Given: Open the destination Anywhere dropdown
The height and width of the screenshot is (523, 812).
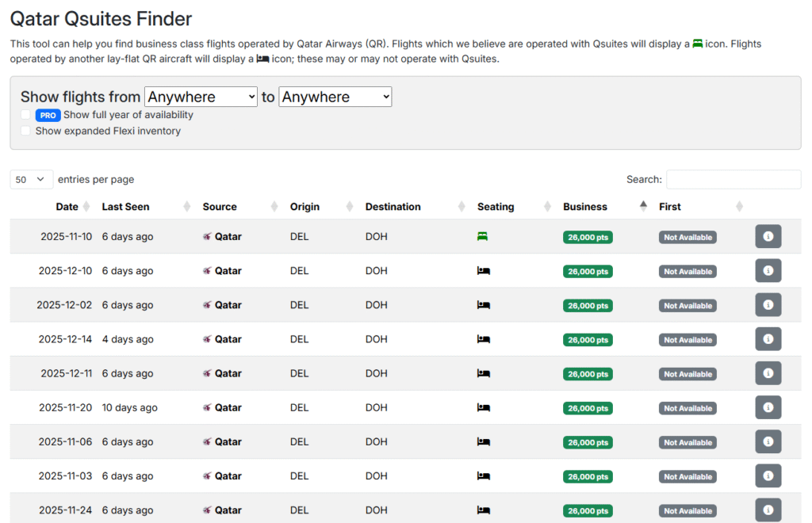Looking at the screenshot, I should pos(335,97).
